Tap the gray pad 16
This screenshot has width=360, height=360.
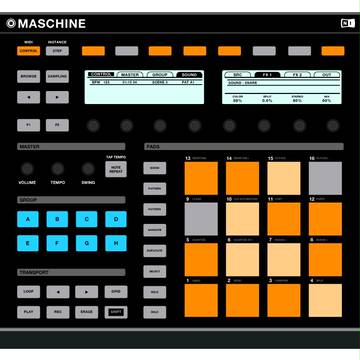(325, 178)
